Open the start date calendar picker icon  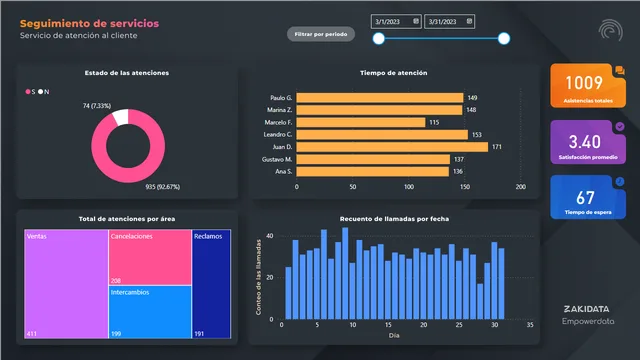(416, 21)
